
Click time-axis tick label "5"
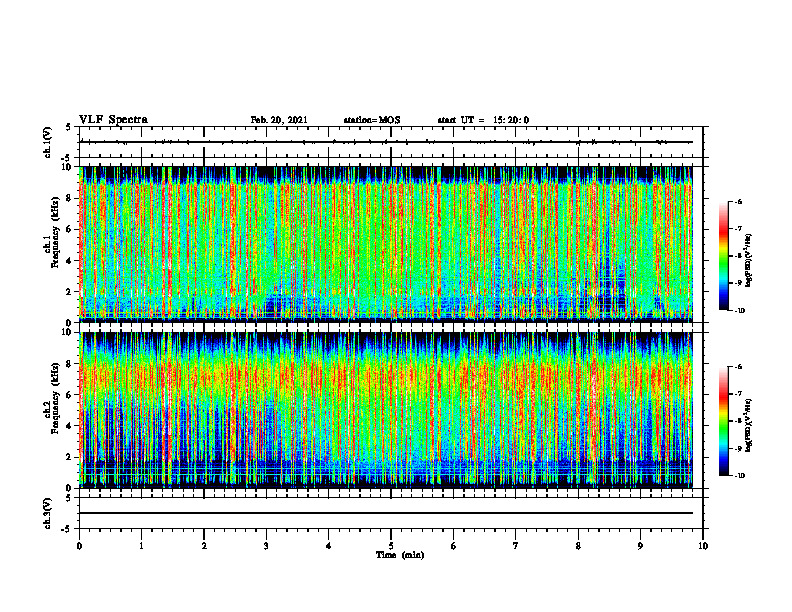click(391, 546)
